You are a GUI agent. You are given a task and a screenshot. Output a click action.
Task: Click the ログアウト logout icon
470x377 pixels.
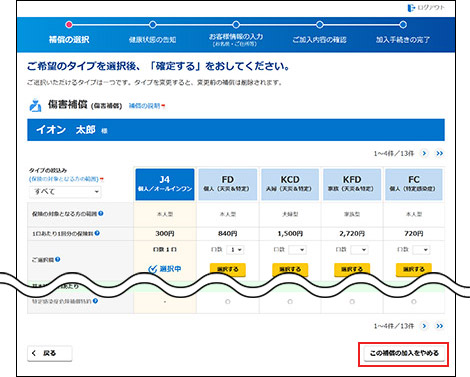tap(411, 8)
